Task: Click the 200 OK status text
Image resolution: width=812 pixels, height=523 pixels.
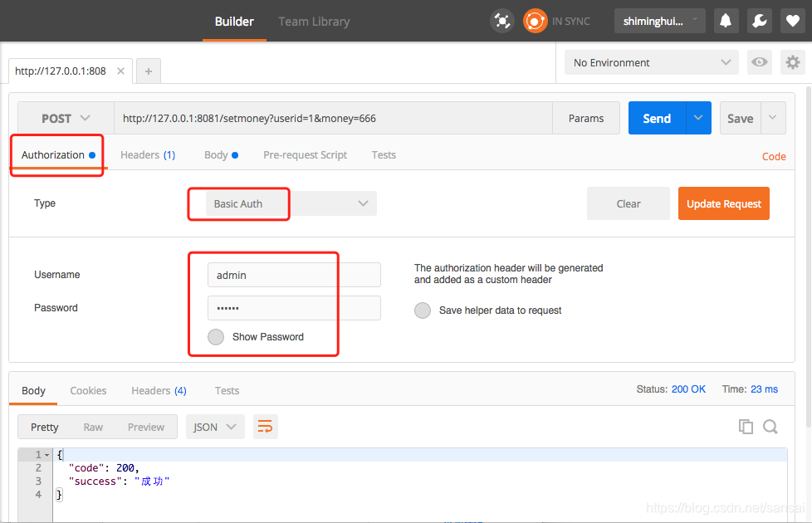Action: [x=688, y=389]
